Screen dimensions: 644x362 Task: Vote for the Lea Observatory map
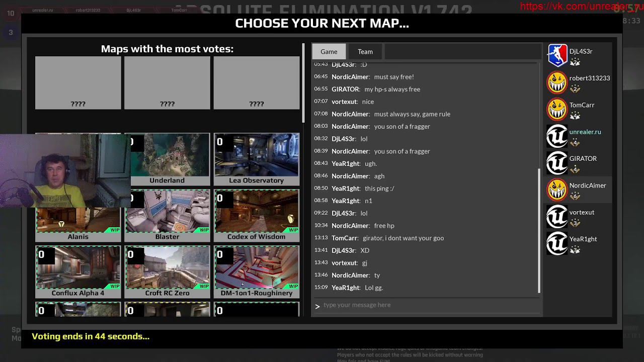[x=257, y=159]
